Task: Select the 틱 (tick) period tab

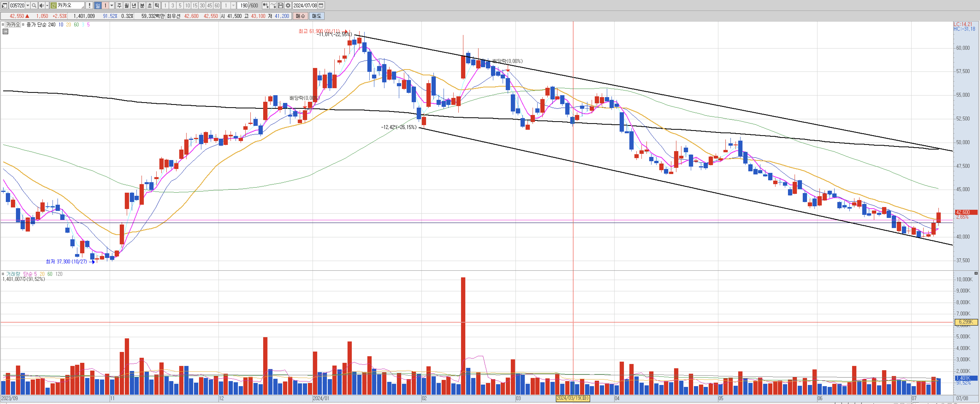Action: tap(157, 6)
